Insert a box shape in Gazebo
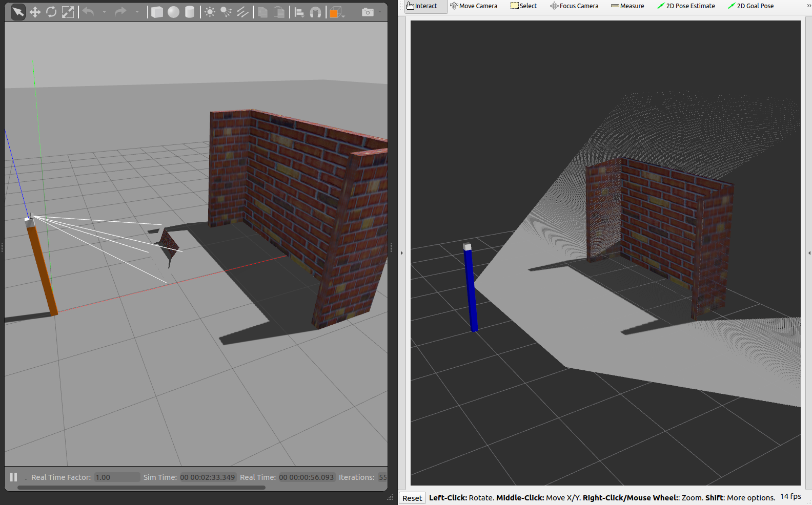Image resolution: width=812 pixels, height=505 pixels. click(157, 12)
